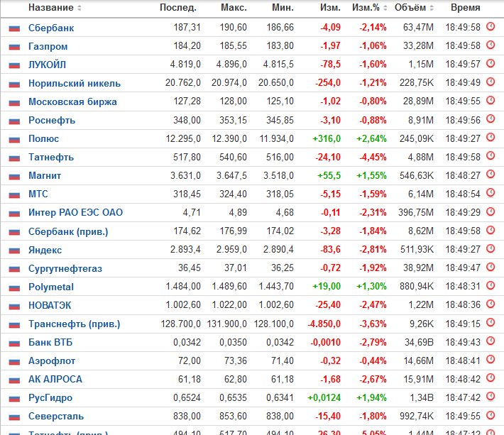Click the 396,75M volume for Интер РАО
The width and height of the screenshot is (504, 435).
pos(416,213)
